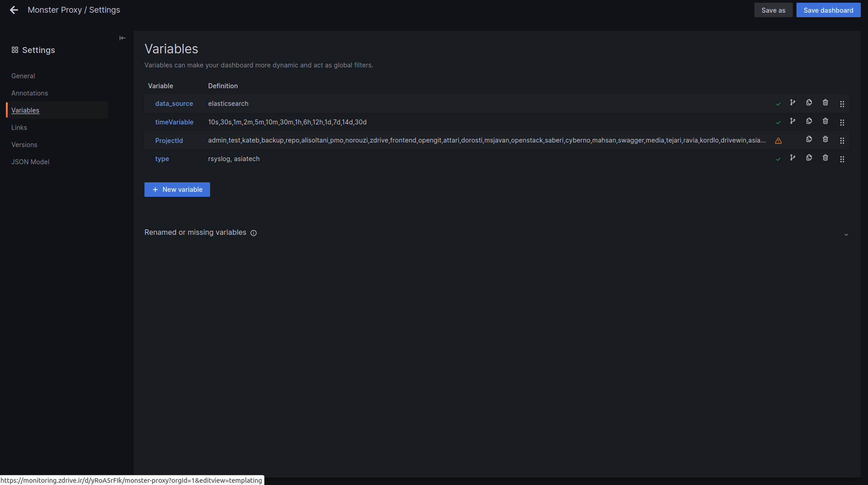Show usages of the type variable
Screen dimensions: 868x485
(792, 158)
